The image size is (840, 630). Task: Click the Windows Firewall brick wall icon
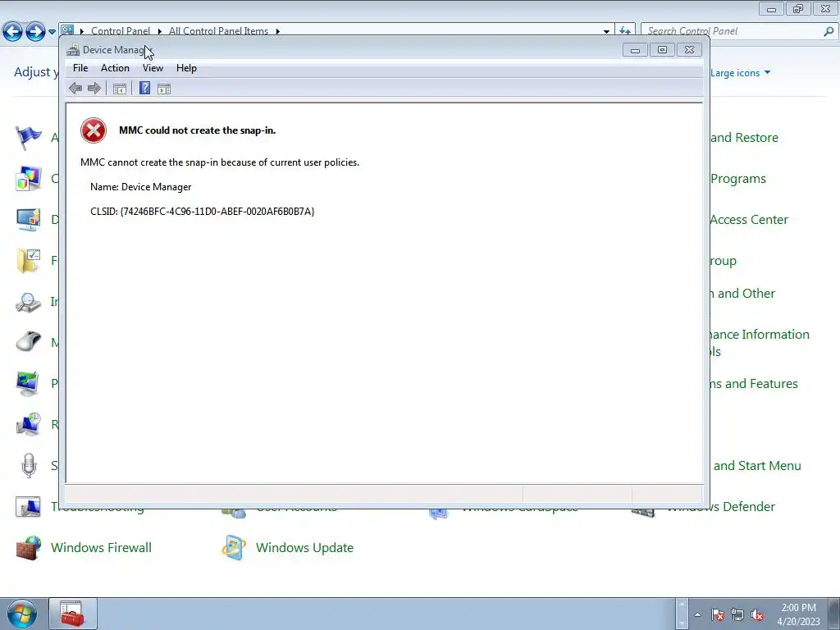tap(29, 548)
